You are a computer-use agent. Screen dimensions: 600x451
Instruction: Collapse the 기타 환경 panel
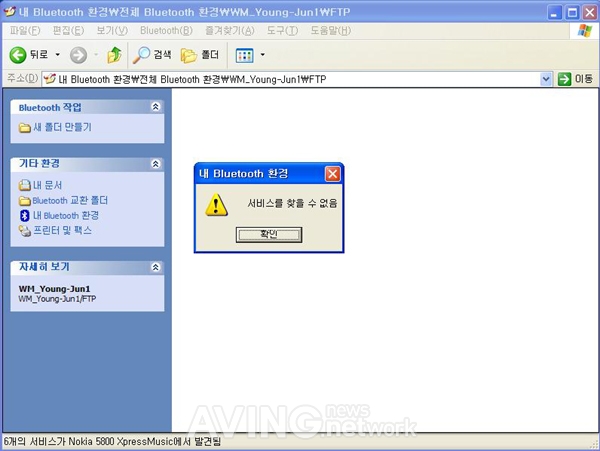point(155,164)
